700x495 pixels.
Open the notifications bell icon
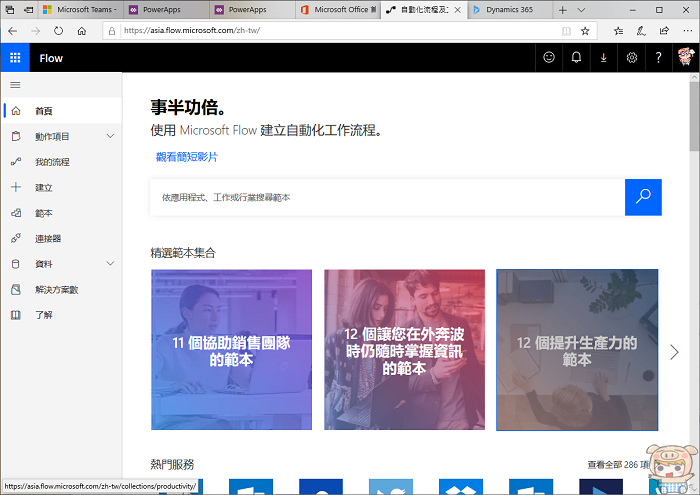pos(576,58)
